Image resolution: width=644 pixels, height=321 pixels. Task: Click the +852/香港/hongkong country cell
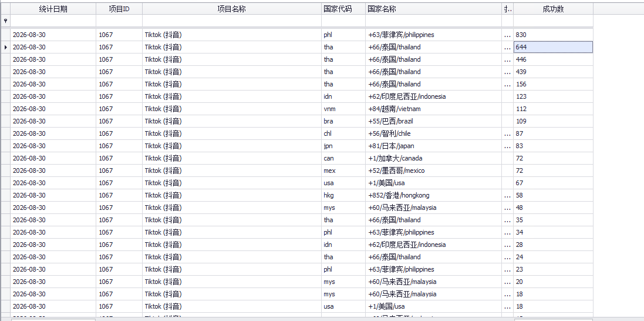click(x=434, y=195)
